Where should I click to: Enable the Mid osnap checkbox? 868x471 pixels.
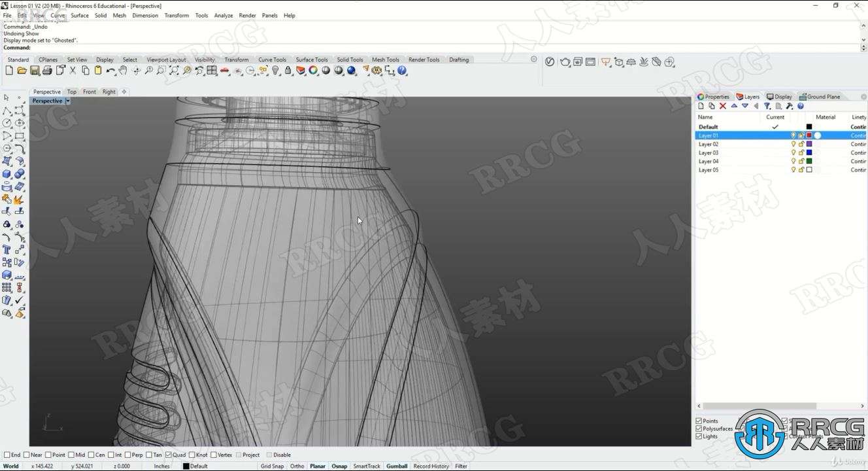point(71,455)
